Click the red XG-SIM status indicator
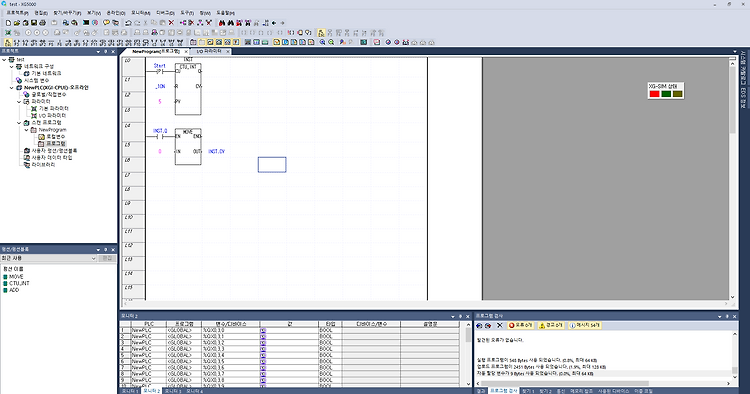This screenshot has width=750, height=394. coord(654,94)
